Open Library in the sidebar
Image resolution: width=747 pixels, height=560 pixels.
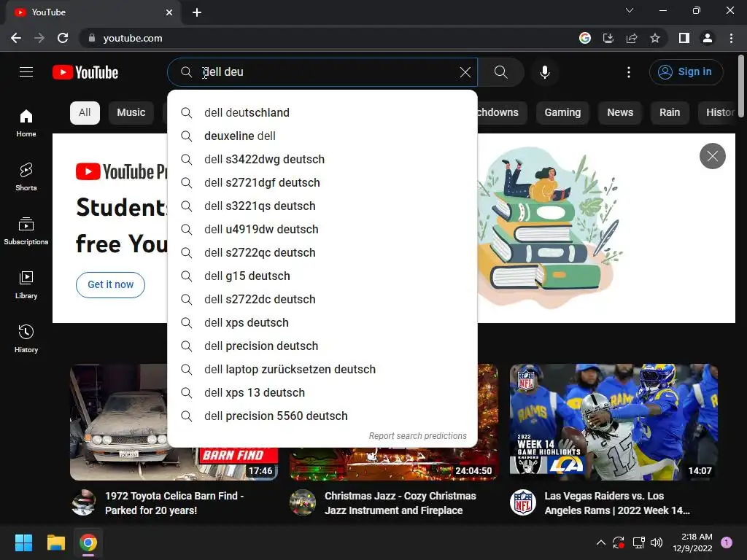point(26,285)
